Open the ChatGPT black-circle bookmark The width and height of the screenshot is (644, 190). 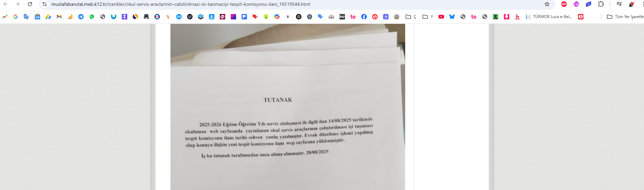coord(299,17)
